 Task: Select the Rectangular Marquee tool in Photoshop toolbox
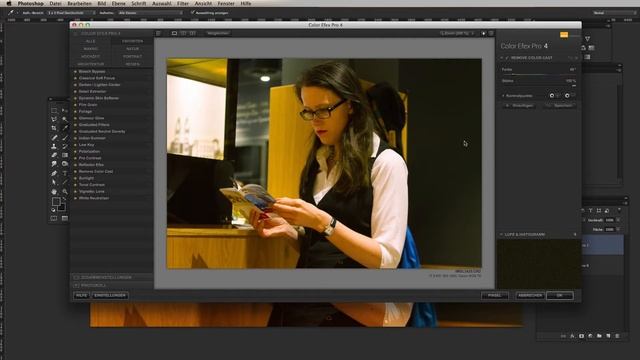(x=54, y=110)
